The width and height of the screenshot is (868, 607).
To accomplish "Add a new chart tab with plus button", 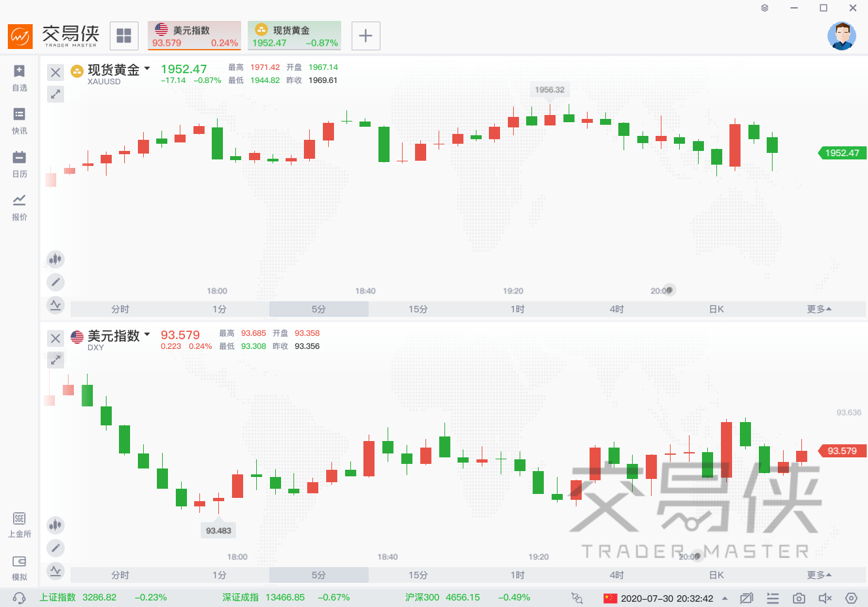I will [x=366, y=35].
